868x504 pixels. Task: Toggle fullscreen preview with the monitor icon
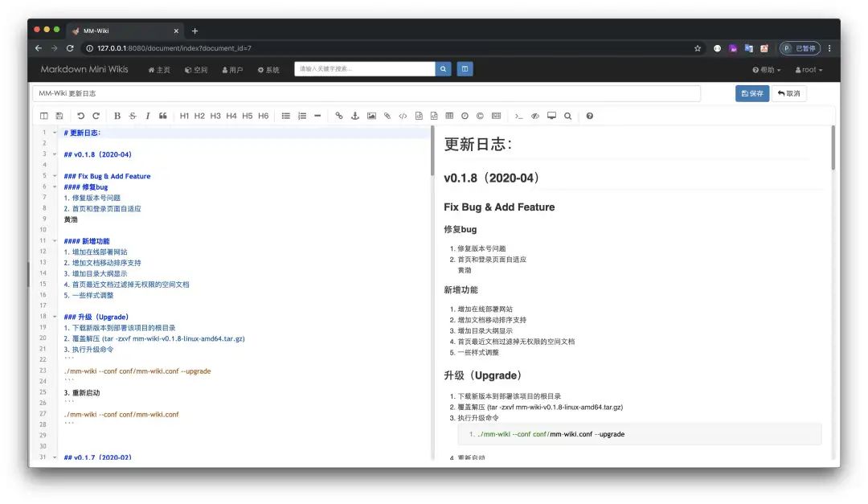pos(551,116)
